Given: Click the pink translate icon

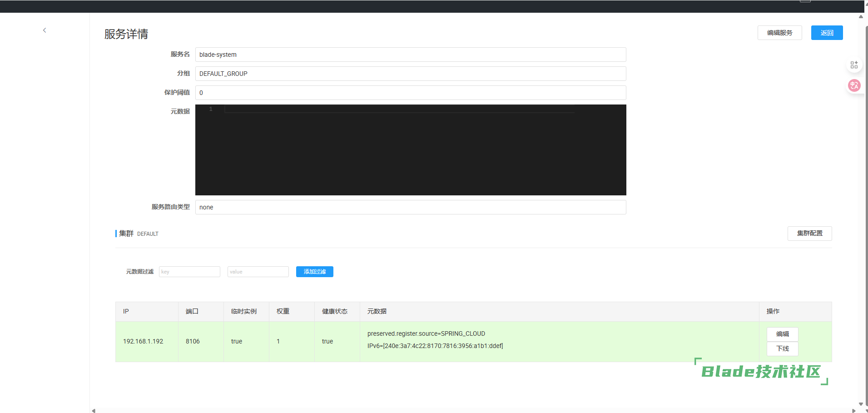Looking at the screenshot, I should [x=854, y=85].
